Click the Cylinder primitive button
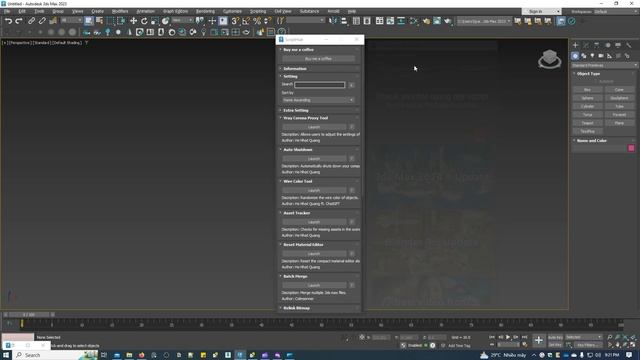Viewport: 640px width, 360px height. [x=587, y=107]
